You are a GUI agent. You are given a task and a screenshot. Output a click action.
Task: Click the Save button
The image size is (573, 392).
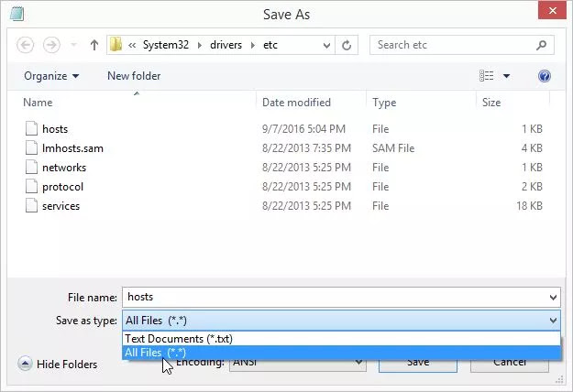(x=418, y=366)
